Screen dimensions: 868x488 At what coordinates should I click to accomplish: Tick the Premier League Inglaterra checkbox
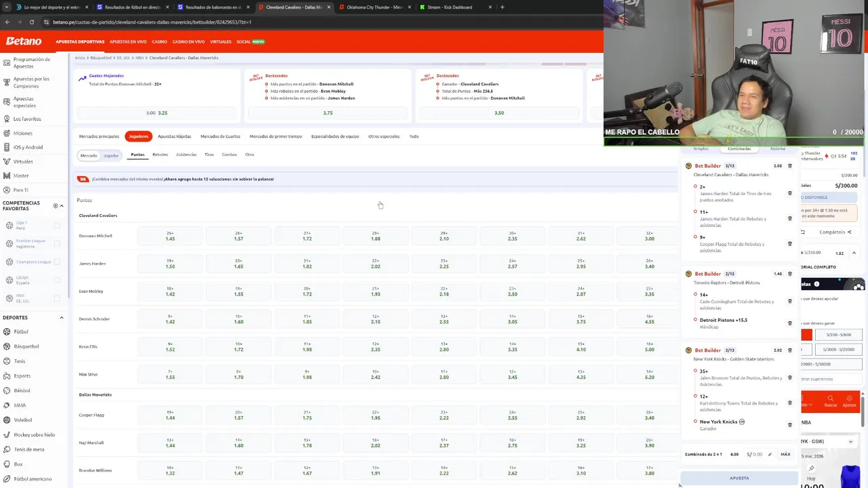click(x=57, y=243)
